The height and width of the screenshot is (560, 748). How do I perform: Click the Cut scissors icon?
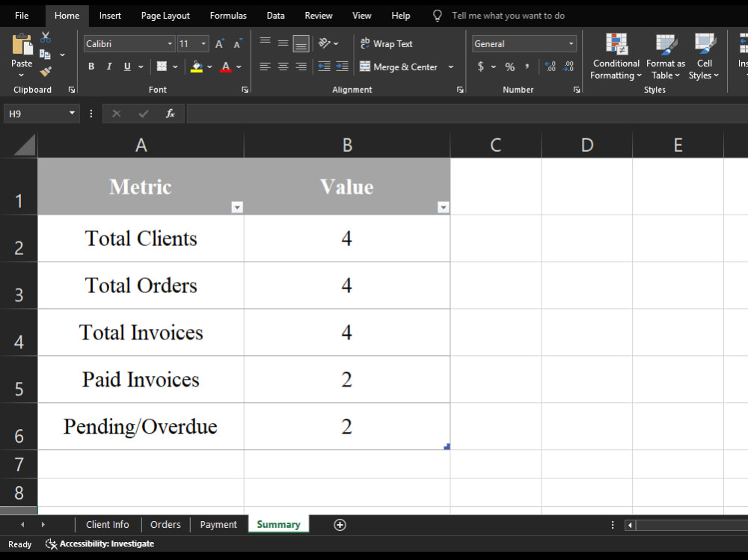(x=46, y=37)
